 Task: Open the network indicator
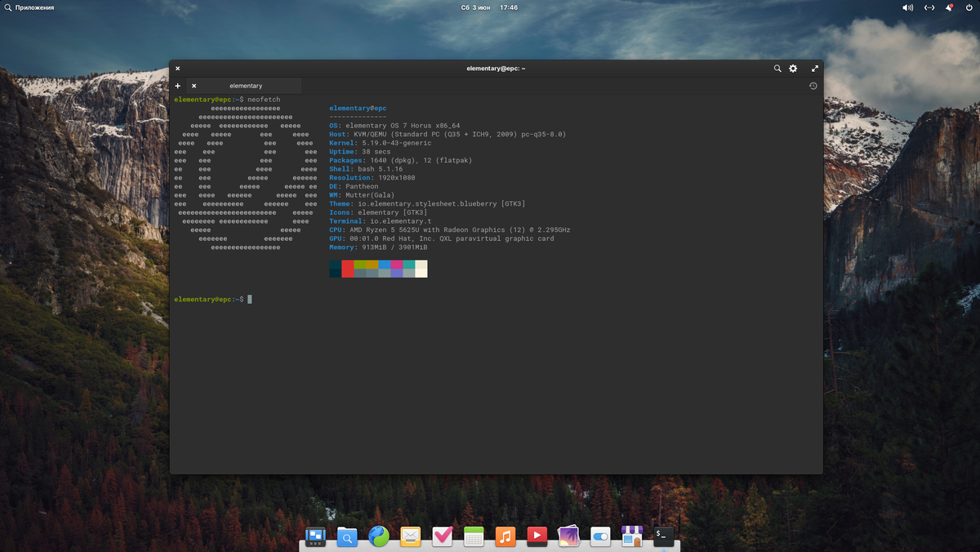tap(929, 7)
